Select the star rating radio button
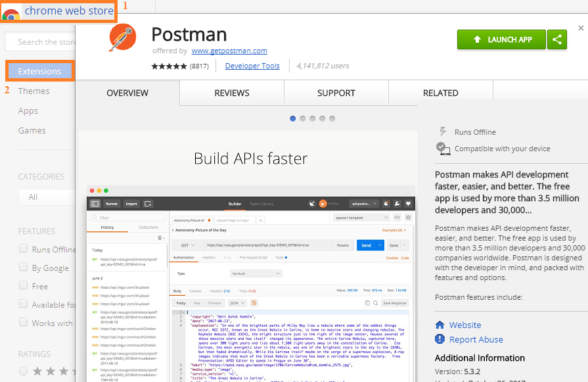Viewport: 588px width, 382px height. [x=23, y=371]
